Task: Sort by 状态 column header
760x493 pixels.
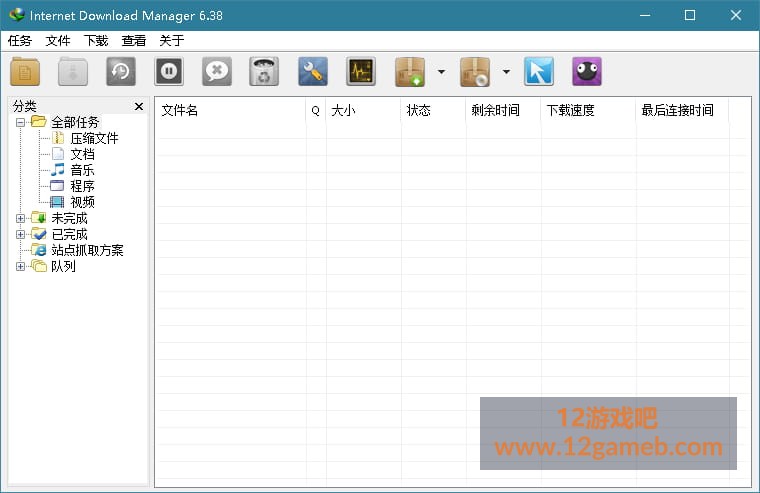Action: [434, 111]
